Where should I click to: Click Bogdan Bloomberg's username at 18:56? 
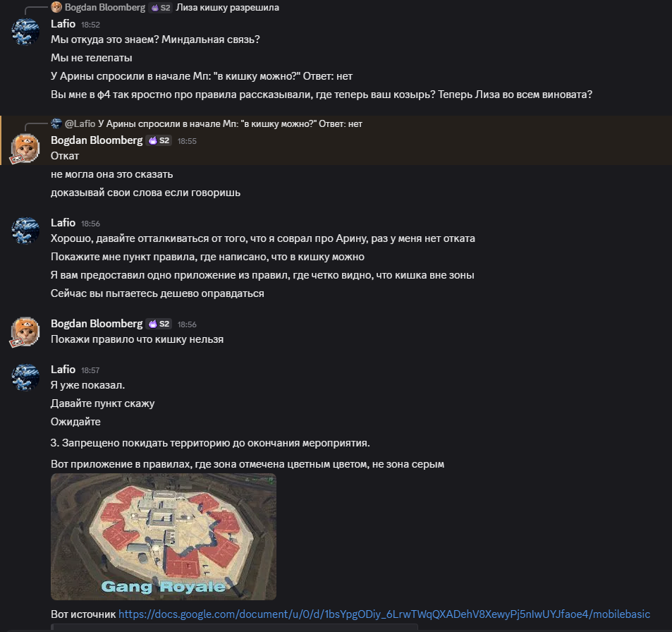point(97,324)
